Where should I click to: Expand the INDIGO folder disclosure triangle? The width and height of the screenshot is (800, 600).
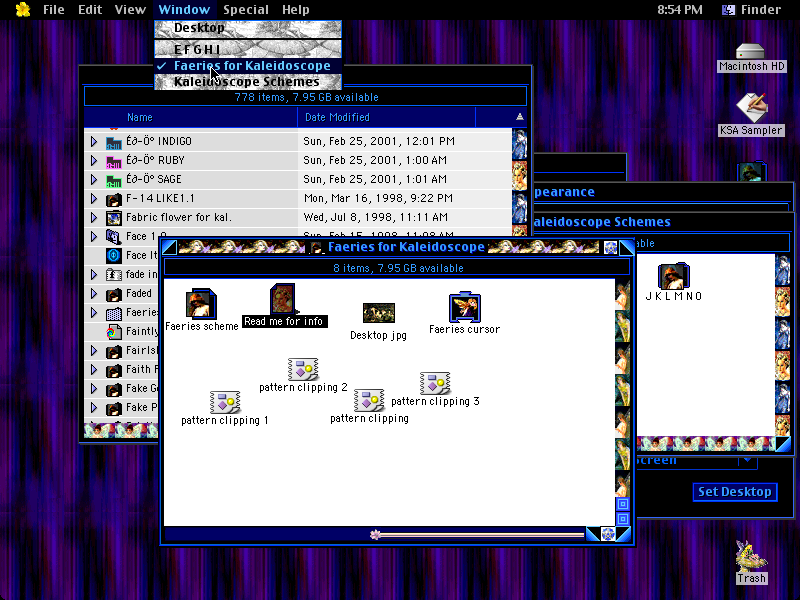point(94,141)
